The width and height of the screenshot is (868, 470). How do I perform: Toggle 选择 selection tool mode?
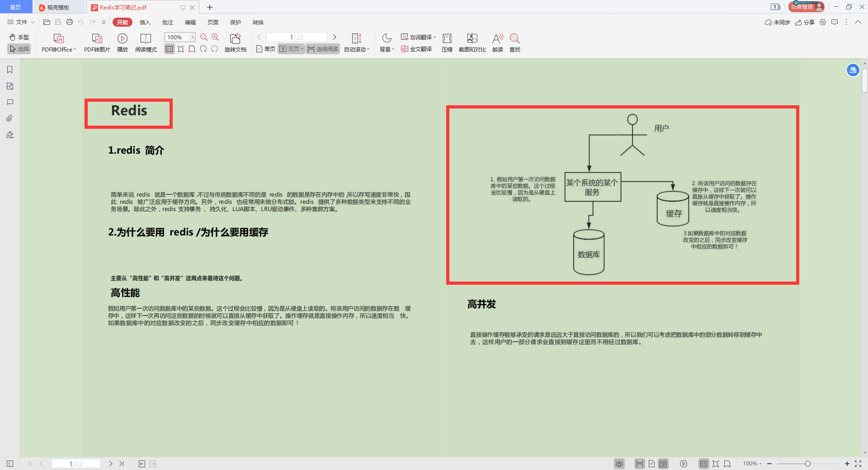(19, 49)
